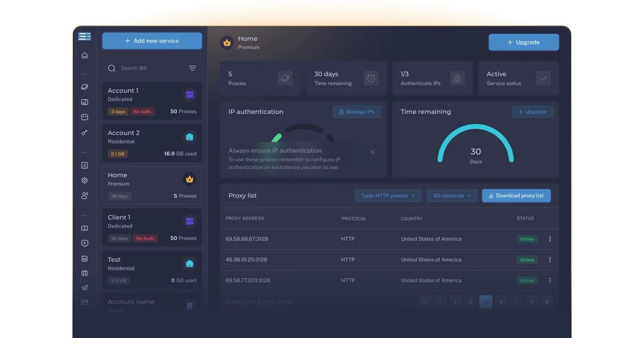Click the large Upgrade button in the header
This screenshot has width=644, height=338.
tap(524, 42)
